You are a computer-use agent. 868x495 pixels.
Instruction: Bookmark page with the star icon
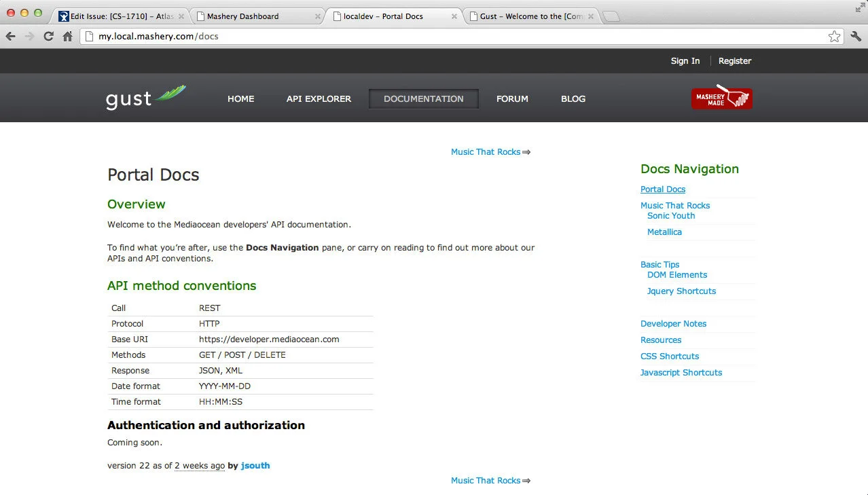coord(835,37)
